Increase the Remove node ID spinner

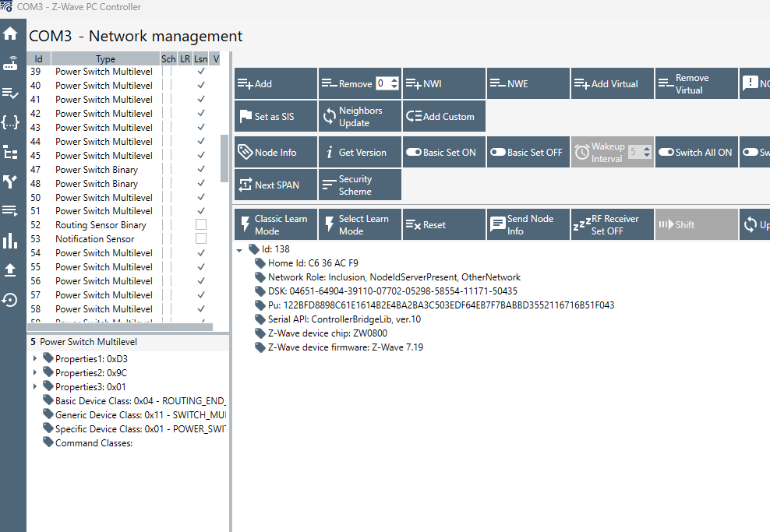[394, 80]
